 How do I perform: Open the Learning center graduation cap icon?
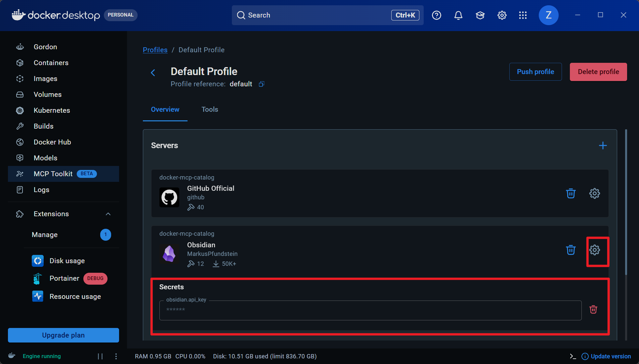[x=480, y=15]
